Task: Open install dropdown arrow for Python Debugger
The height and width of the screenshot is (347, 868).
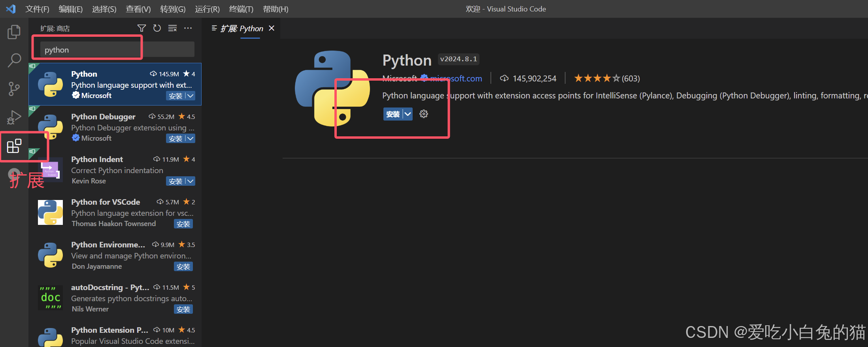Action: coord(191,138)
